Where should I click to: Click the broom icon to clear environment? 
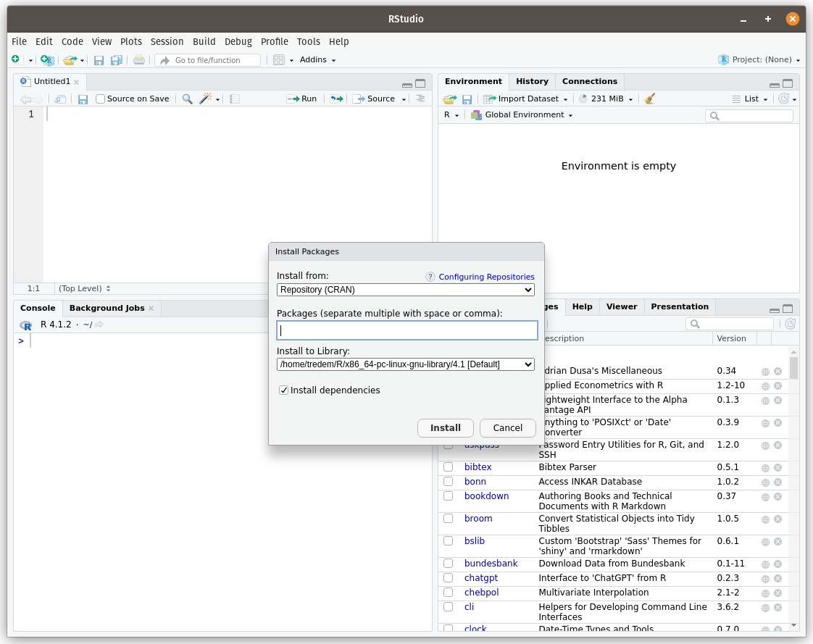click(650, 99)
